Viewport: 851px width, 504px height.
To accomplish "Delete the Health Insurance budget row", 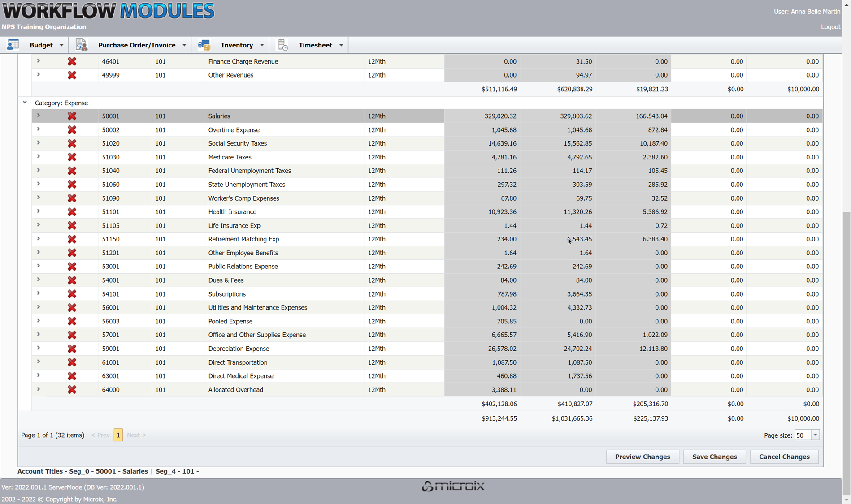I will pyautogui.click(x=72, y=212).
